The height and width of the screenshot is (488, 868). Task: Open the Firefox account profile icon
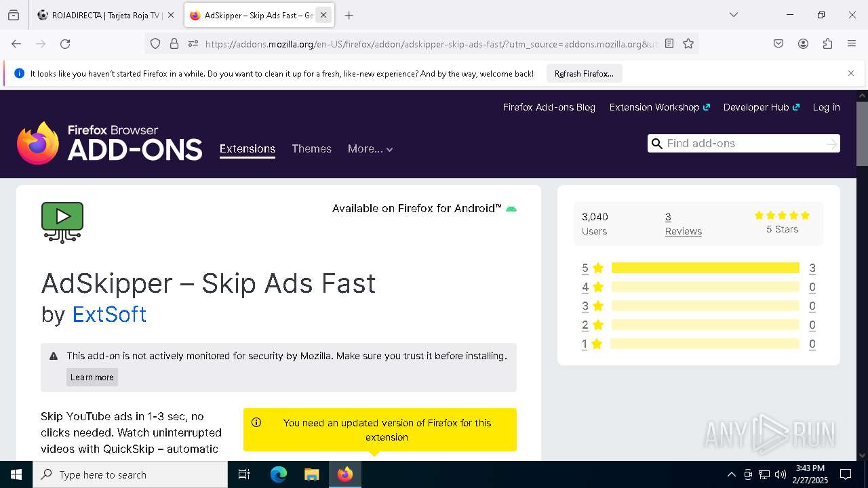pos(803,44)
